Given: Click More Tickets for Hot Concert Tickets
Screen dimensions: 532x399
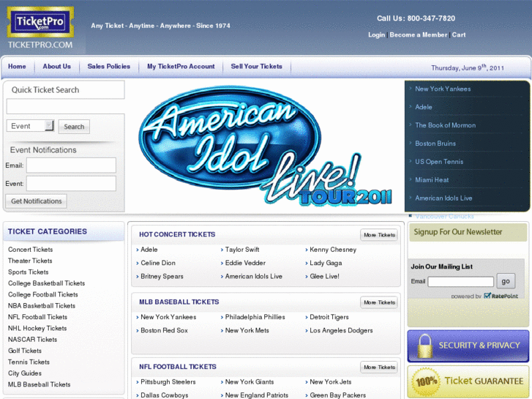Looking at the screenshot, I should coord(379,235).
